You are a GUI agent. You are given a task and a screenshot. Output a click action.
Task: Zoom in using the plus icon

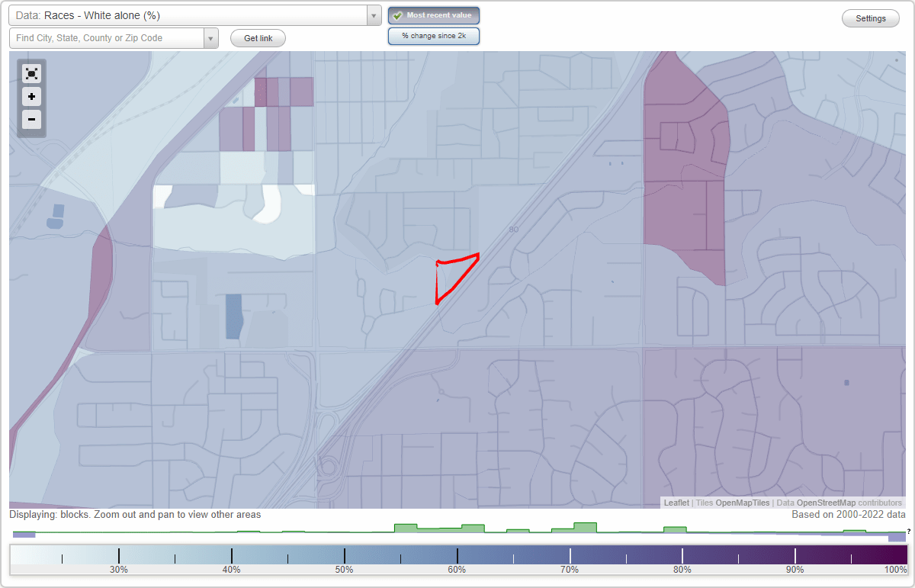click(x=31, y=96)
